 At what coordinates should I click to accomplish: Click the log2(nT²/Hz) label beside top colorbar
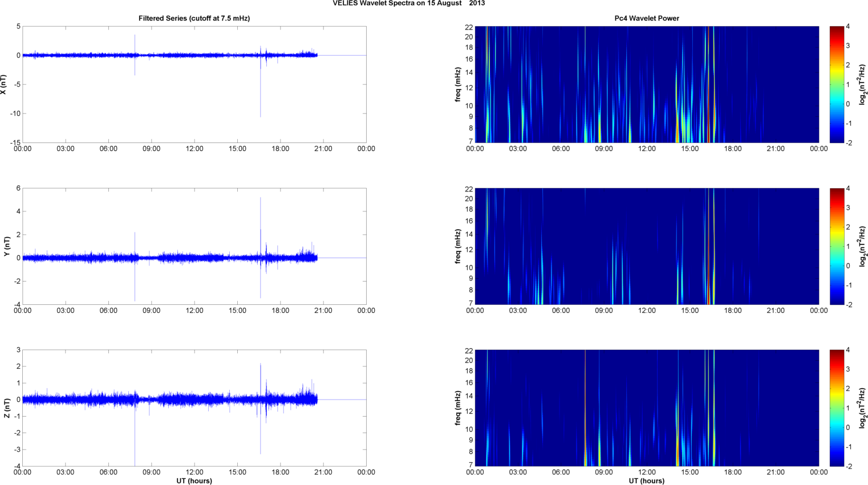point(862,84)
